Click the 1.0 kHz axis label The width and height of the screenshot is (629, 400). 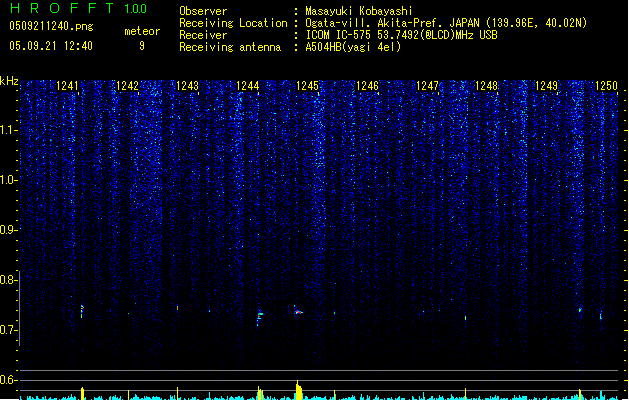point(8,180)
